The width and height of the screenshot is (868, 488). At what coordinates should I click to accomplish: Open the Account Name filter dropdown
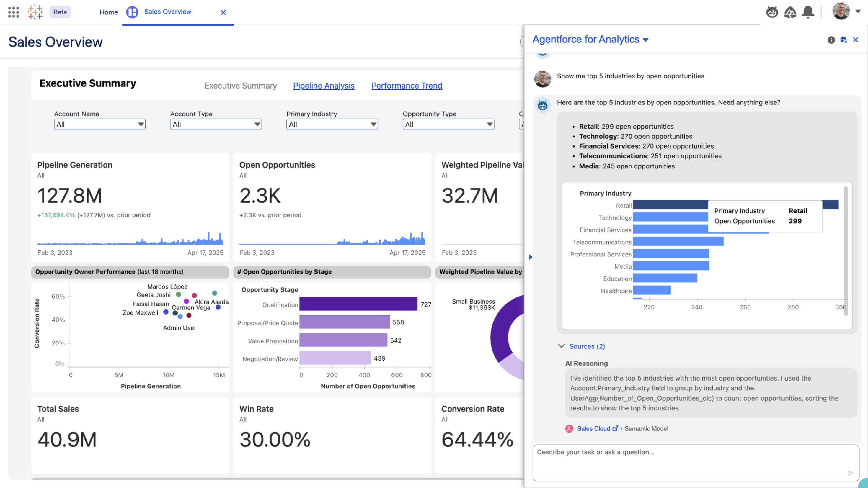tap(100, 124)
